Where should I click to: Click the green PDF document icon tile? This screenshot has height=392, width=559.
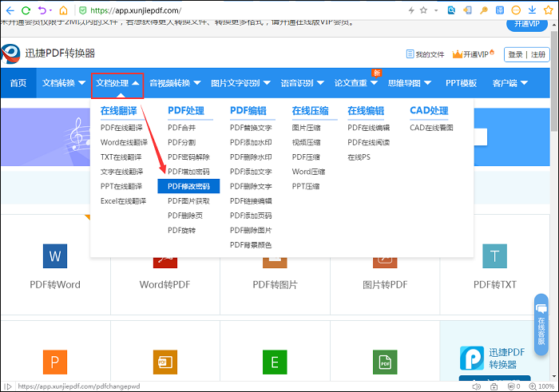coord(385,362)
